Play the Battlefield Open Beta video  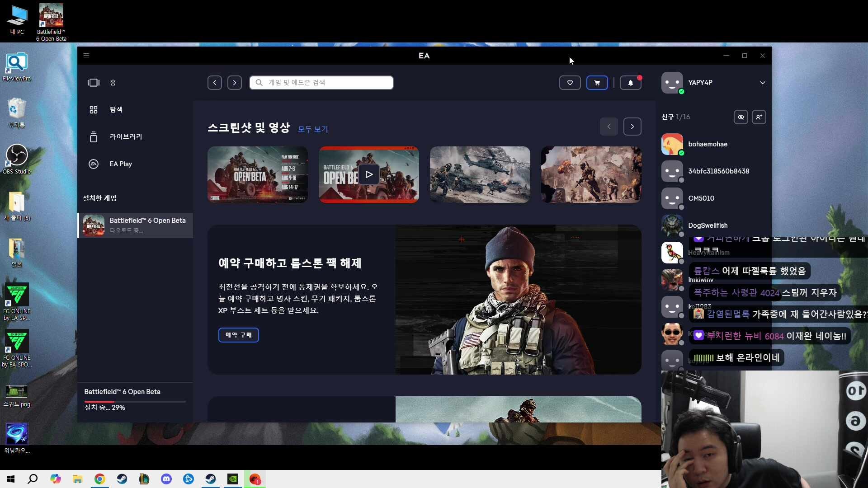[x=369, y=174]
